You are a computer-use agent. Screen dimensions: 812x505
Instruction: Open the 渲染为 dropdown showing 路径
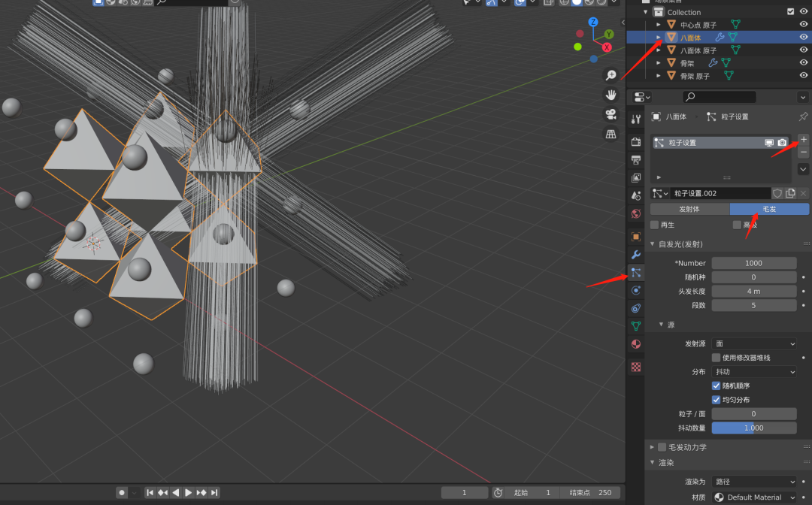tap(754, 482)
